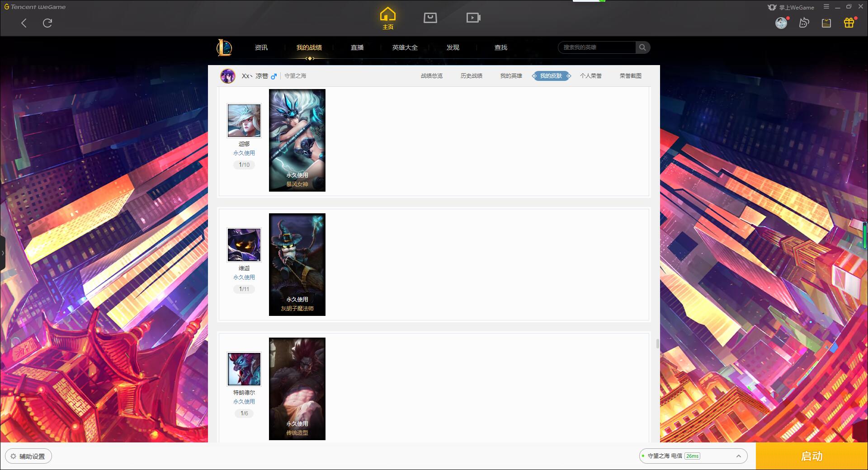868x470 pixels.
Task: Click the Tencent WeGame logo
Action: click(35, 7)
